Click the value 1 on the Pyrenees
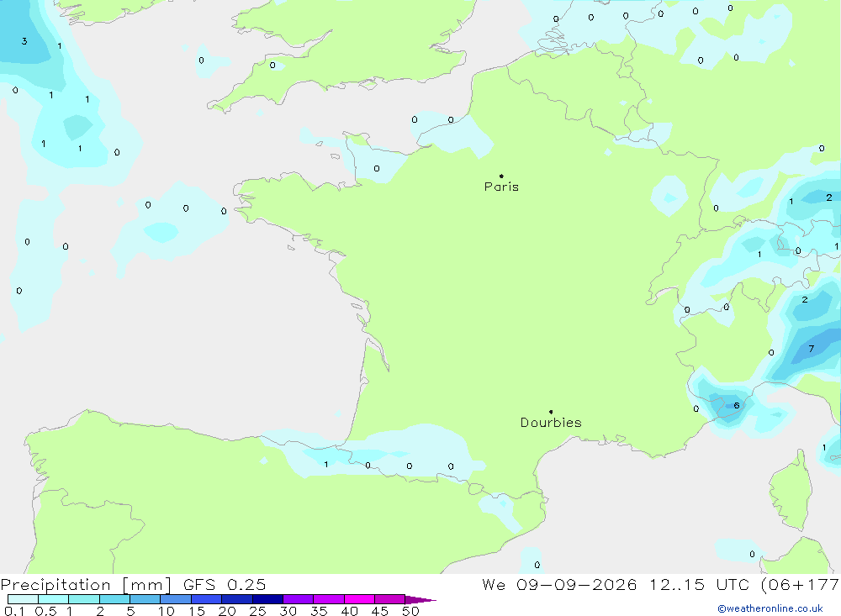The image size is (841, 616). click(326, 464)
